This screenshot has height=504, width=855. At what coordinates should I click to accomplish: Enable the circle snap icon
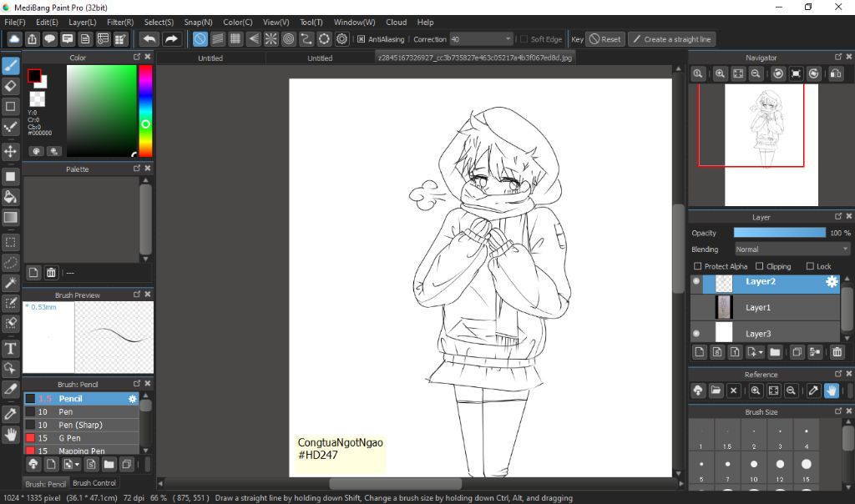point(288,39)
